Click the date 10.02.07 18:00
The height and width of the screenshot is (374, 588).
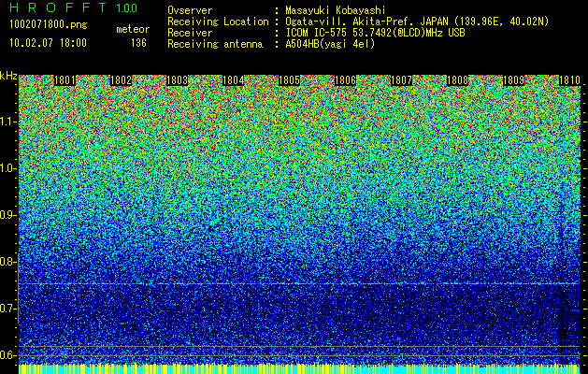coord(48,43)
